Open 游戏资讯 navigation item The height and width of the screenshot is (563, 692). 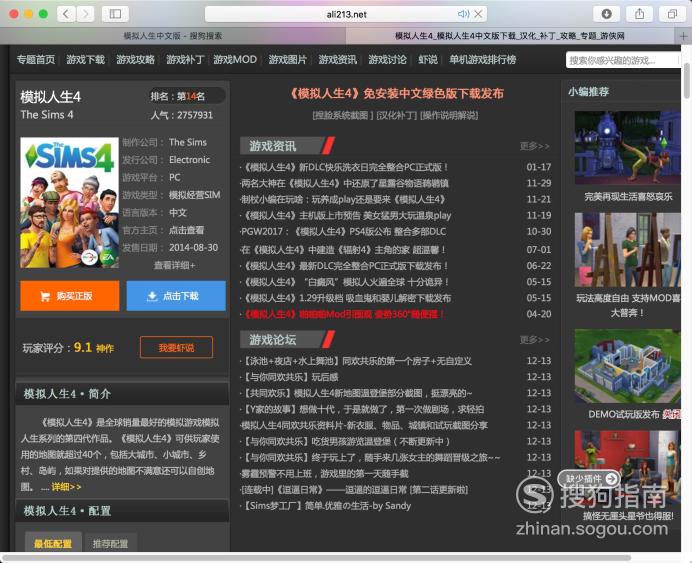pos(338,60)
